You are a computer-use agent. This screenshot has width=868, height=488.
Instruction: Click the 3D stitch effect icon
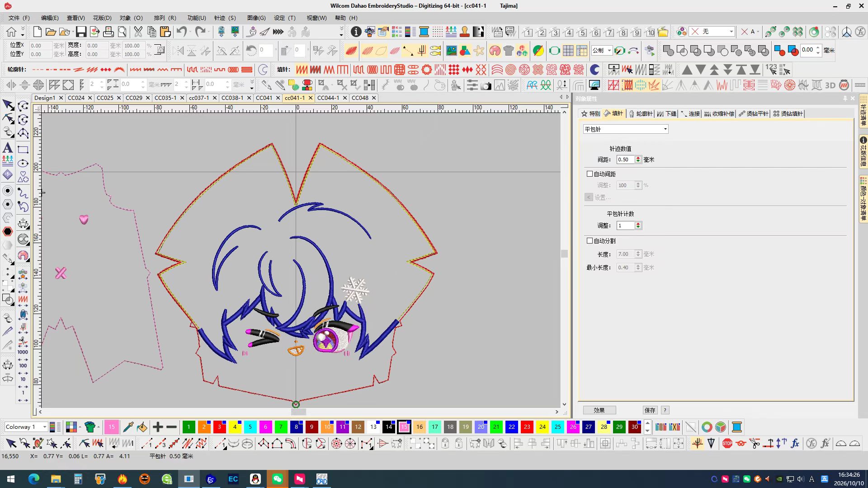830,85
